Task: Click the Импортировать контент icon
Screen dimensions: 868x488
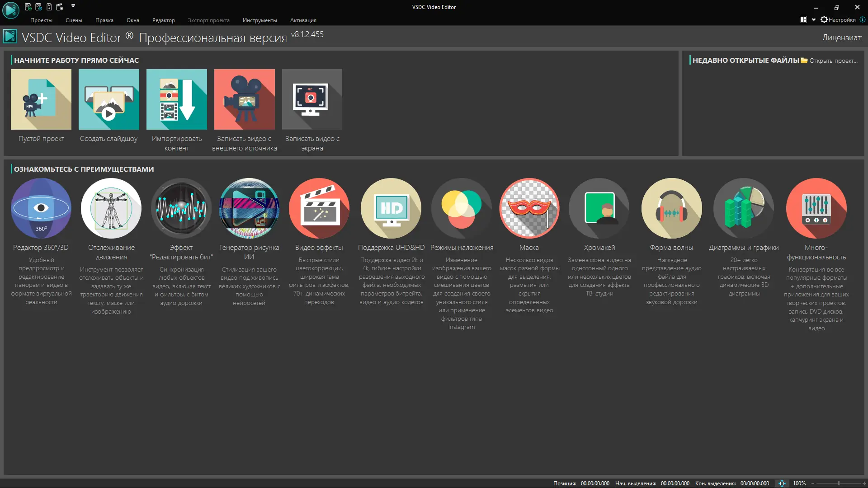Action: (x=177, y=99)
